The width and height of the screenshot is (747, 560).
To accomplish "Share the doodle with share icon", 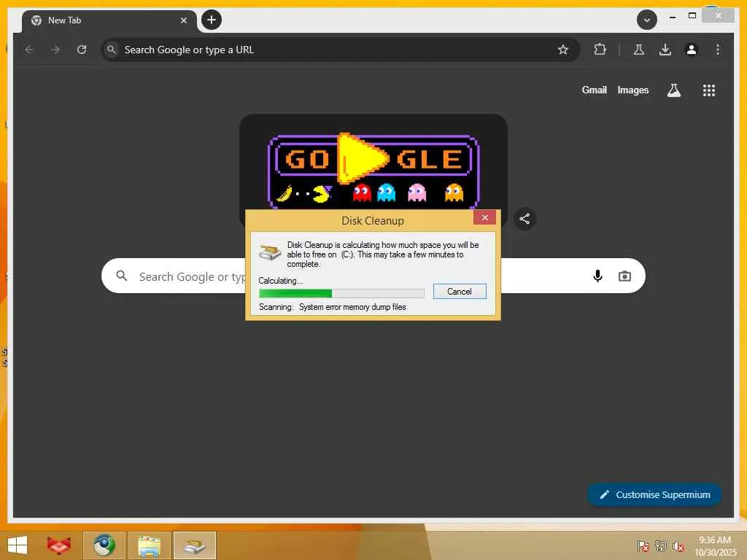I will (525, 219).
